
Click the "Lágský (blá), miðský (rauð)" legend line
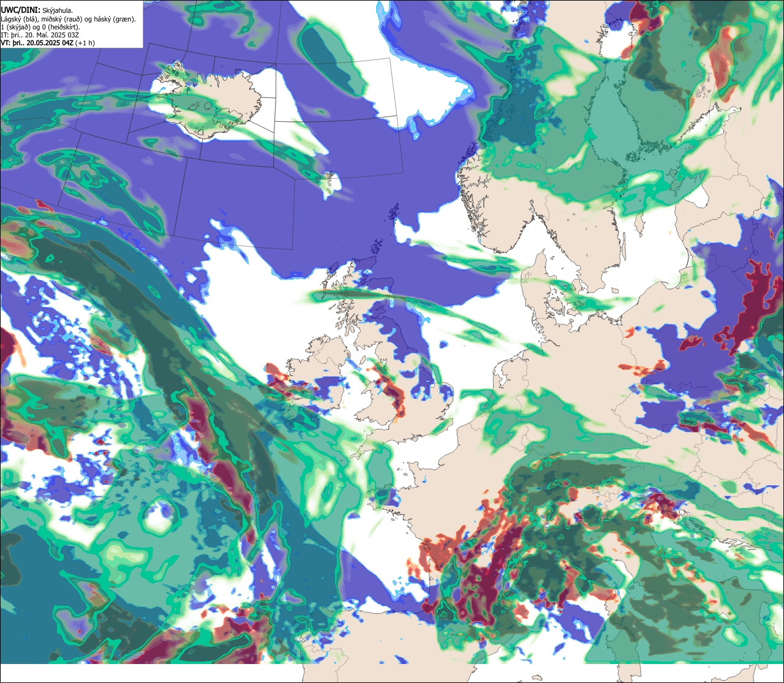(69, 19)
